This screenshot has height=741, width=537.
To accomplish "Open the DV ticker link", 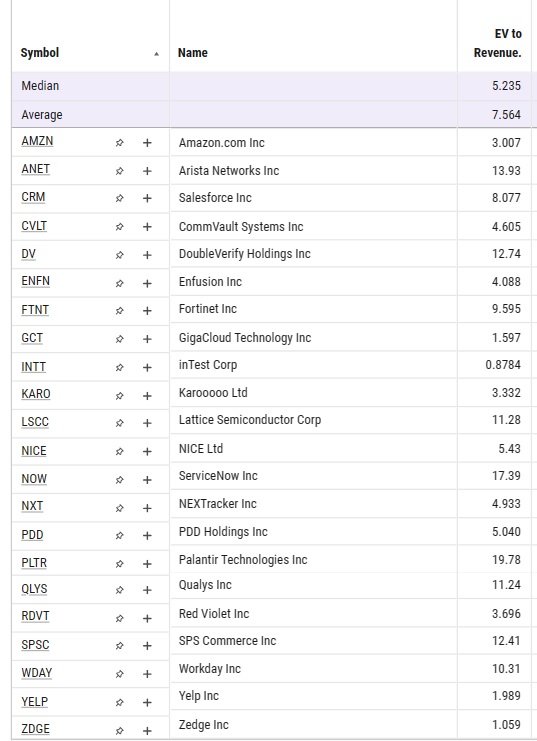I will [x=28, y=254].
